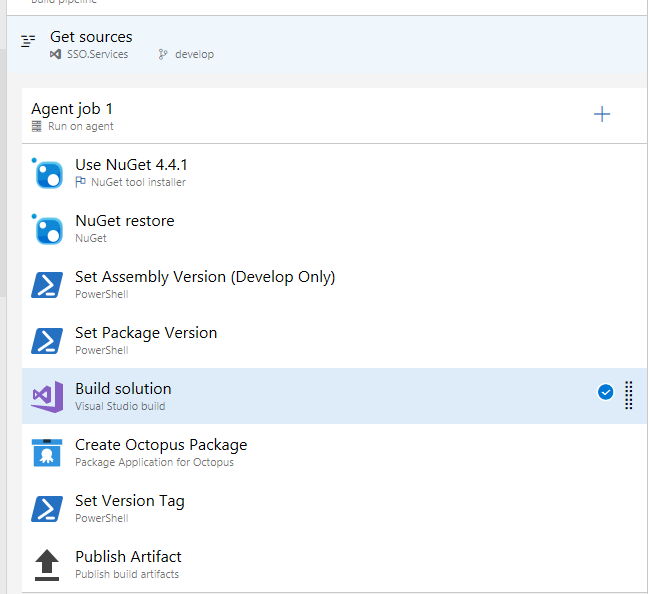Open the Publish Artifact task

[128, 557]
